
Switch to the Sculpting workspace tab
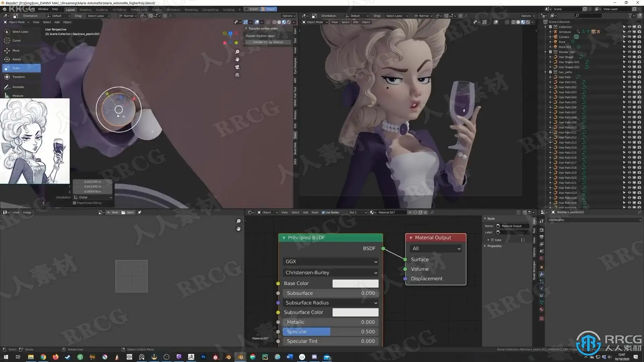102,10
